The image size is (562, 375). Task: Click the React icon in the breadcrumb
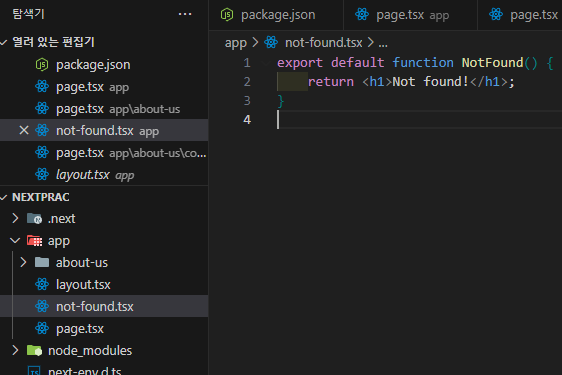click(271, 43)
